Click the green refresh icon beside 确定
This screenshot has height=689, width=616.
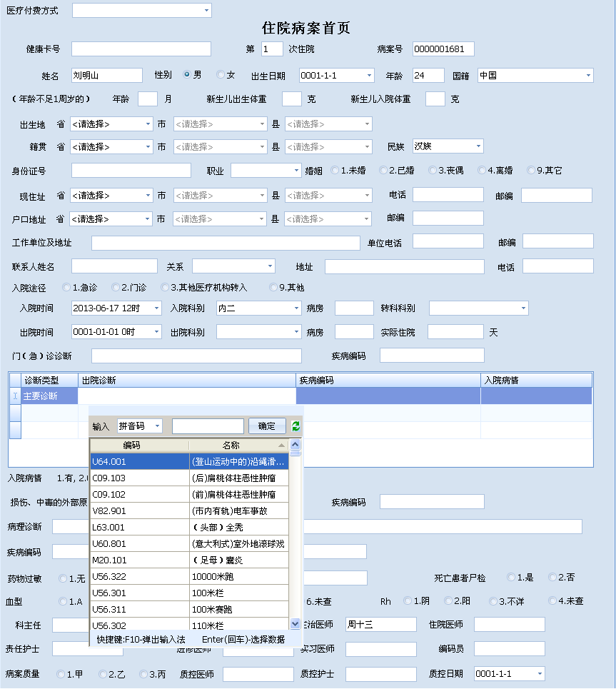295,426
